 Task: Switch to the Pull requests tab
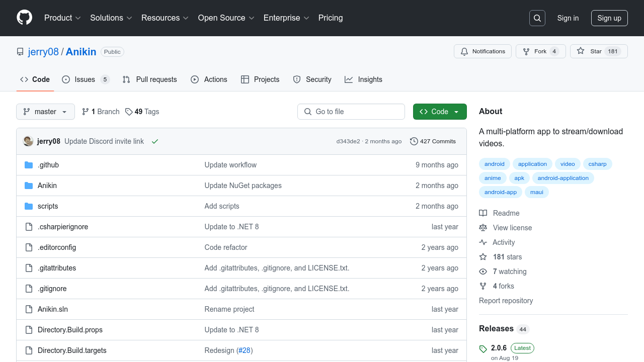[x=150, y=79]
